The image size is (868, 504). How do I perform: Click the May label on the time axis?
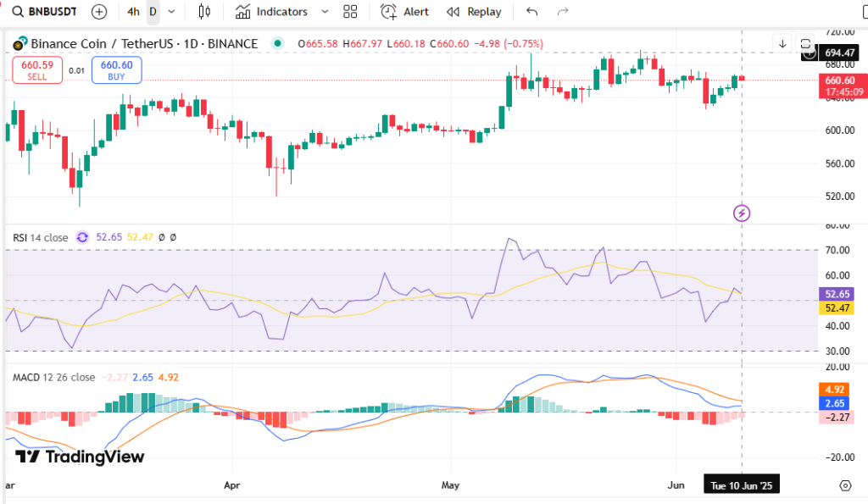451,485
